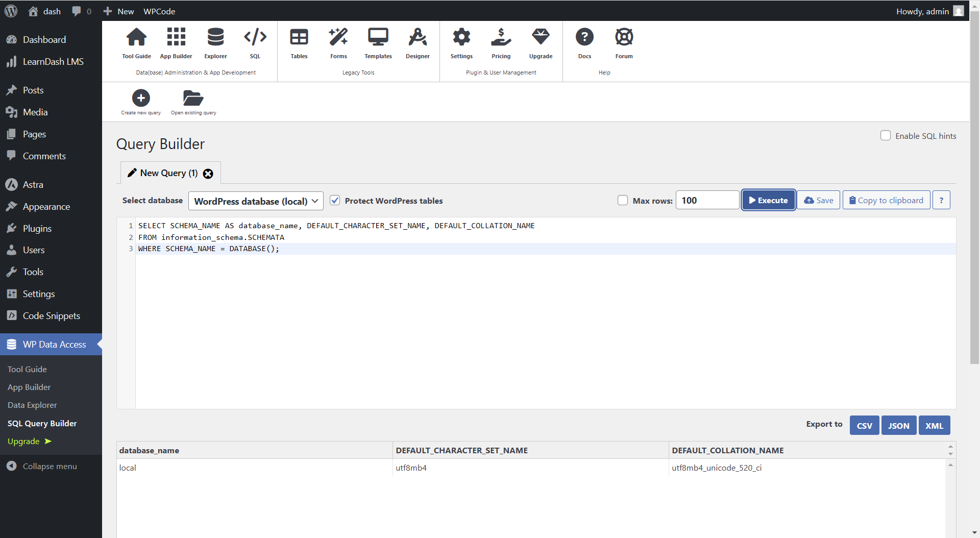This screenshot has width=980, height=538.
Task: Export results to CSV
Action: (864, 425)
